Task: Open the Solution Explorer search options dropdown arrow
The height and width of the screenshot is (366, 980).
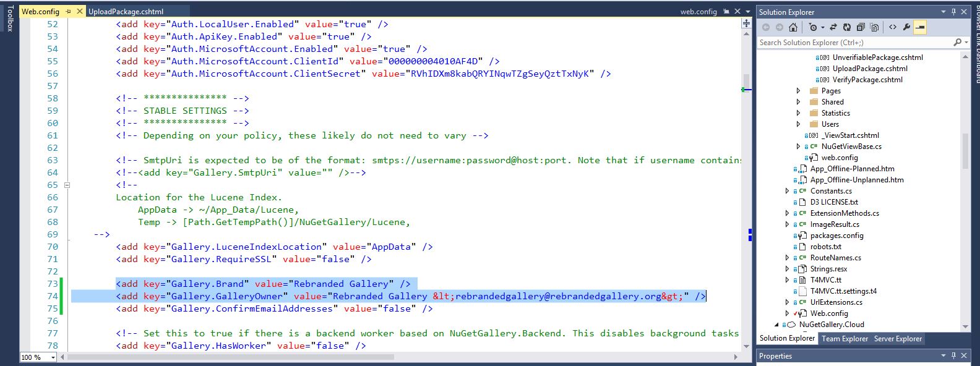Action: click(x=965, y=42)
